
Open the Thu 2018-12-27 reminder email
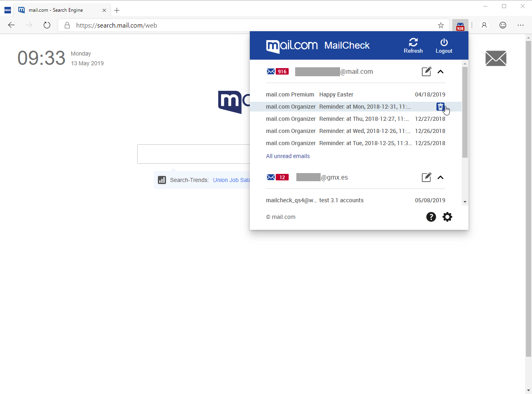pos(355,119)
